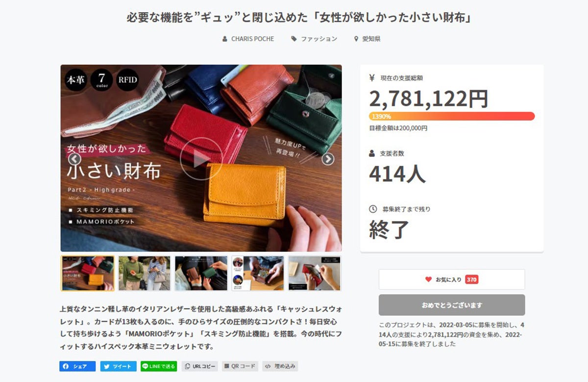The height and width of the screenshot is (382, 588).
Task: Add project to favorites with heart
Action: [452, 279]
